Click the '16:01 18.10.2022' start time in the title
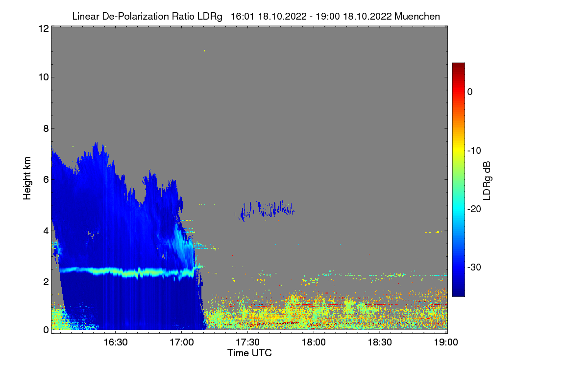This screenshot has height=392, width=588. (268, 16)
